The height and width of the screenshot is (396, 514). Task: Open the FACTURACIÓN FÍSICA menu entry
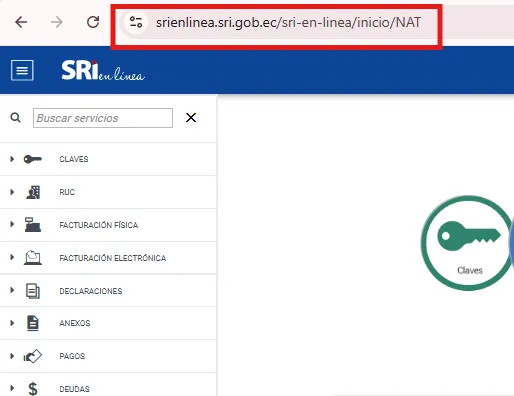[x=99, y=225]
